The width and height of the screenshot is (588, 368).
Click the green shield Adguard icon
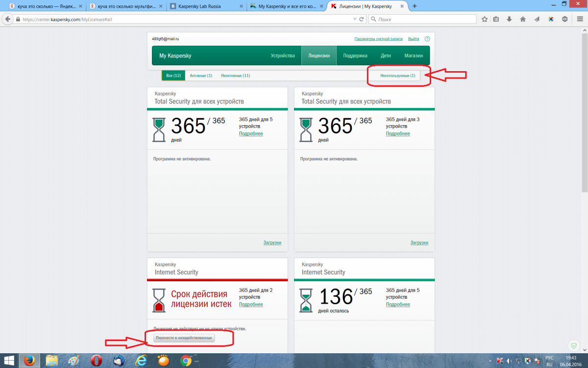point(573,345)
